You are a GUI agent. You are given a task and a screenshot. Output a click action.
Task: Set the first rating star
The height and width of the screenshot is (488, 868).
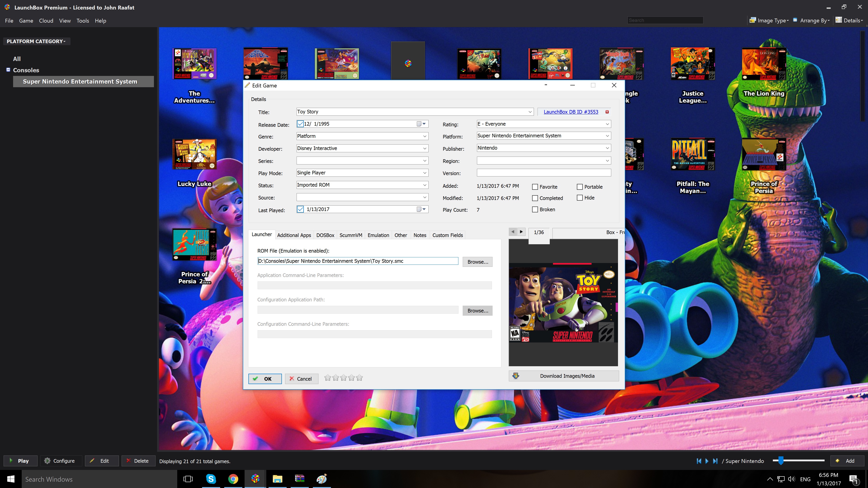click(x=328, y=378)
